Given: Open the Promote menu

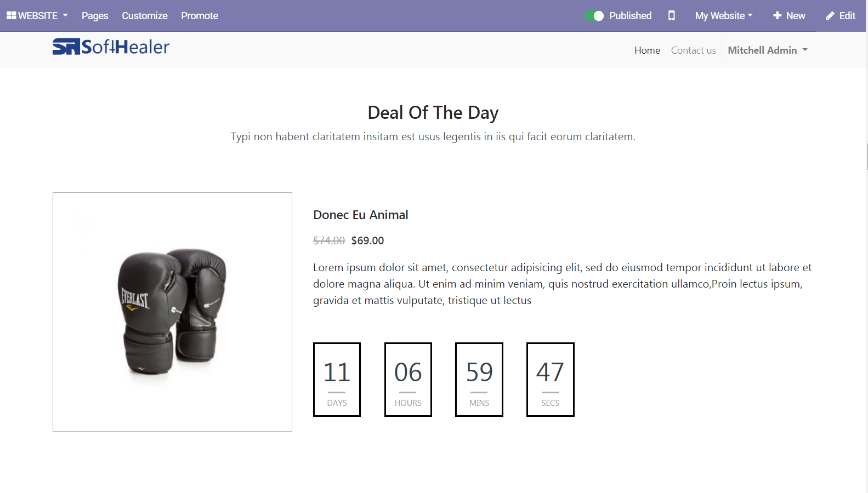Looking at the screenshot, I should click(200, 16).
